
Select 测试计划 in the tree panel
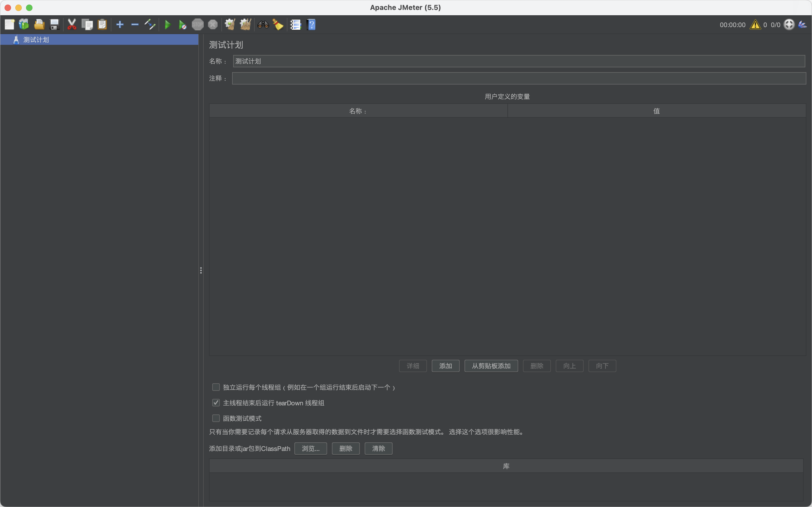(x=35, y=40)
